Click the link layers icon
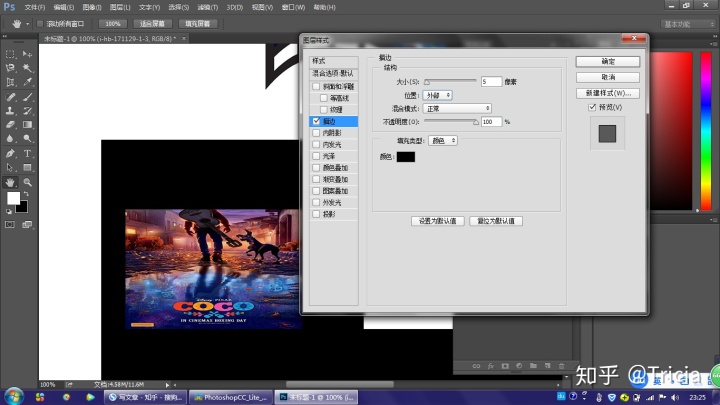720x405 pixels. click(476, 366)
